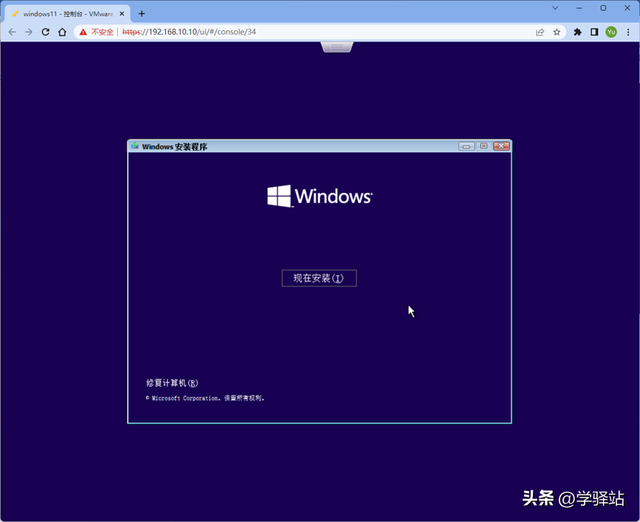Viewport: 640px width, 522px height.
Task: Click the browser back arrow
Action: [12, 32]
